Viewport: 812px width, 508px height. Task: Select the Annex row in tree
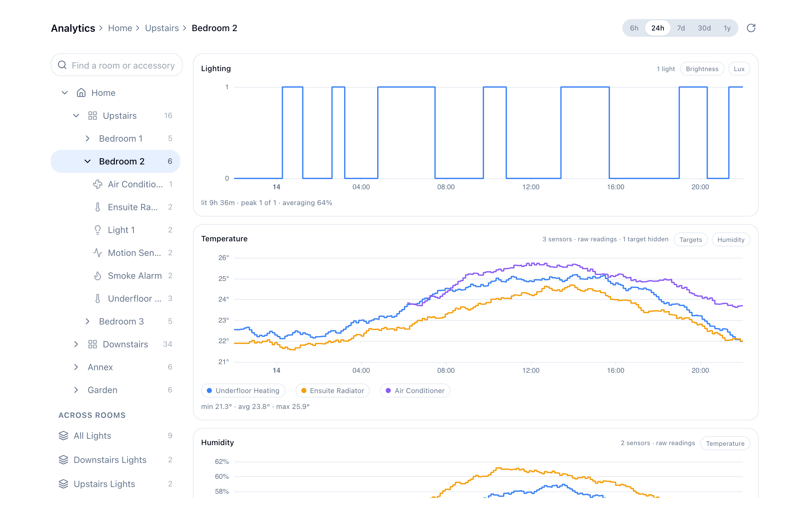click(x=115, y=367)
